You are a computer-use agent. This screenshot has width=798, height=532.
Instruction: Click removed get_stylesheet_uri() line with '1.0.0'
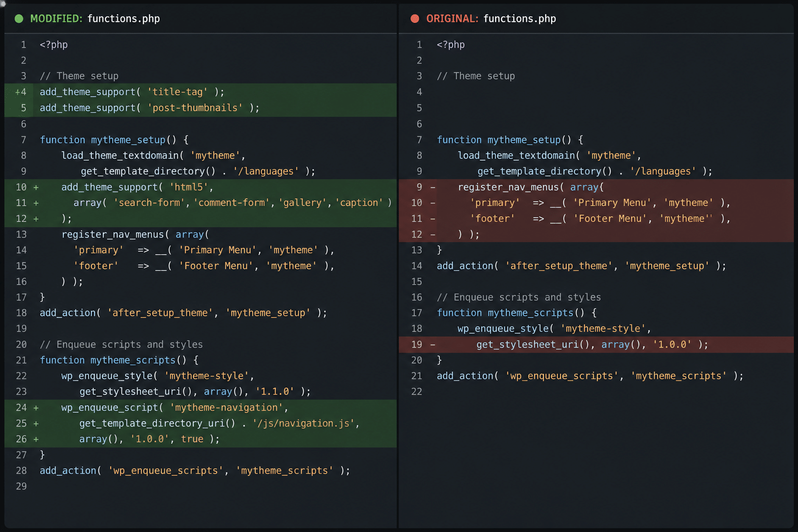tap(592, 344)
